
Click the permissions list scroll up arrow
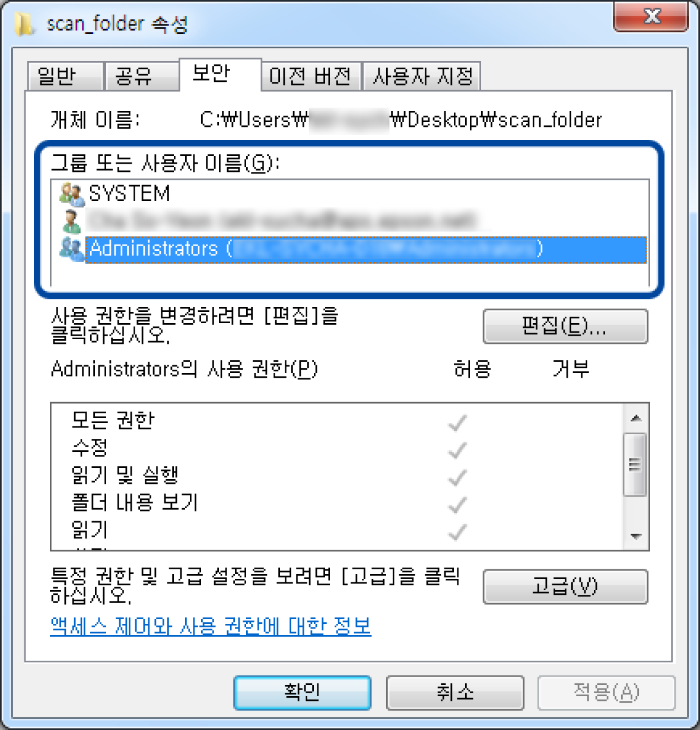636,418
